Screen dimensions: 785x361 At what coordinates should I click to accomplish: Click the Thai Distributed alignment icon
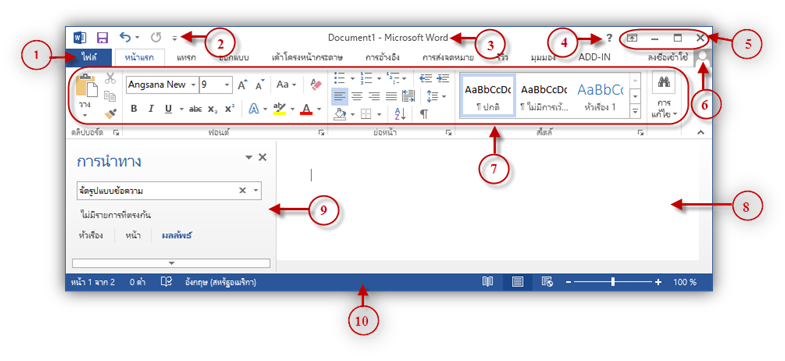(409, 96)
